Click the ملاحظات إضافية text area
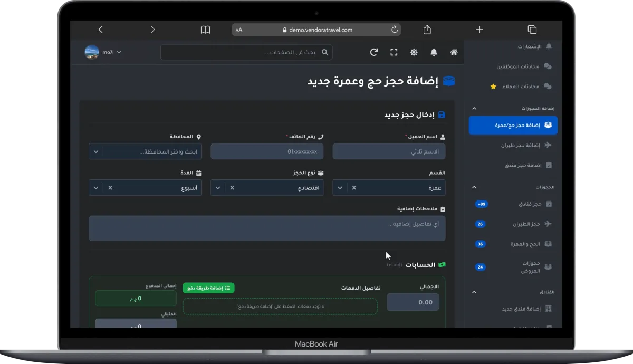This screenshot has height=364, width=633. (267, 228)
